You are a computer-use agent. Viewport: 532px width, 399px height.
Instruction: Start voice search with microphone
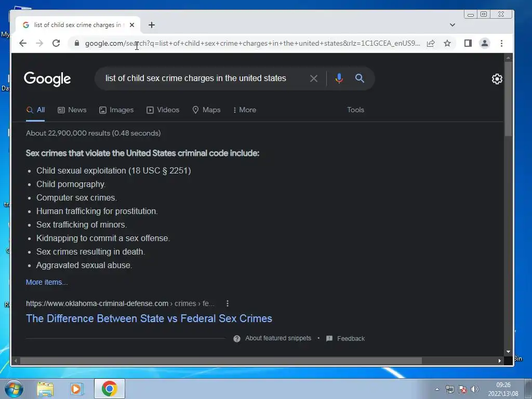(x=339, y=78)
